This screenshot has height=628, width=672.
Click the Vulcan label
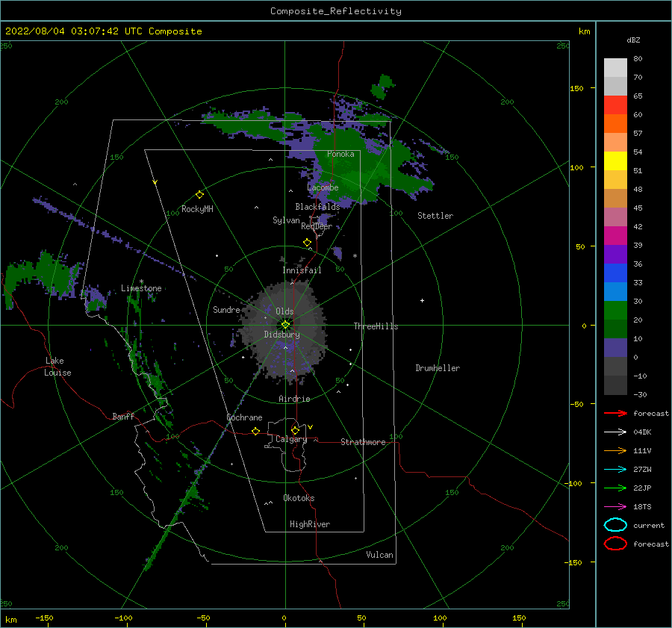coord(380,555)
